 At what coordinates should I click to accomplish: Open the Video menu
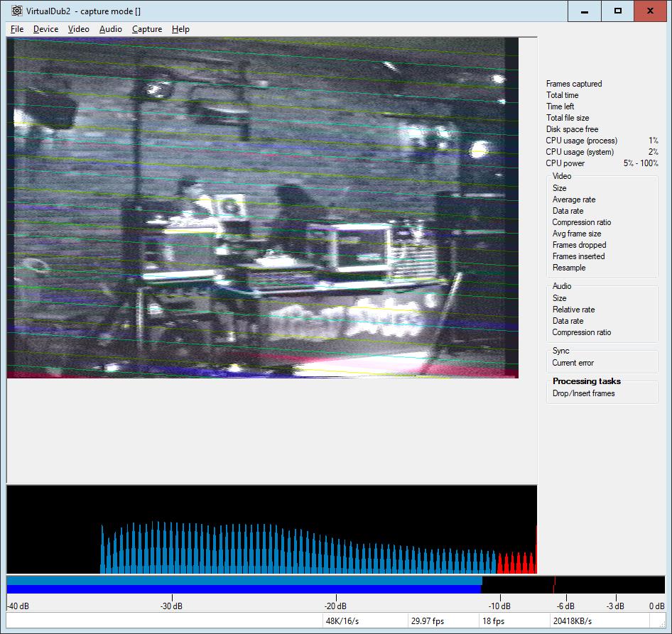(79, 29)
